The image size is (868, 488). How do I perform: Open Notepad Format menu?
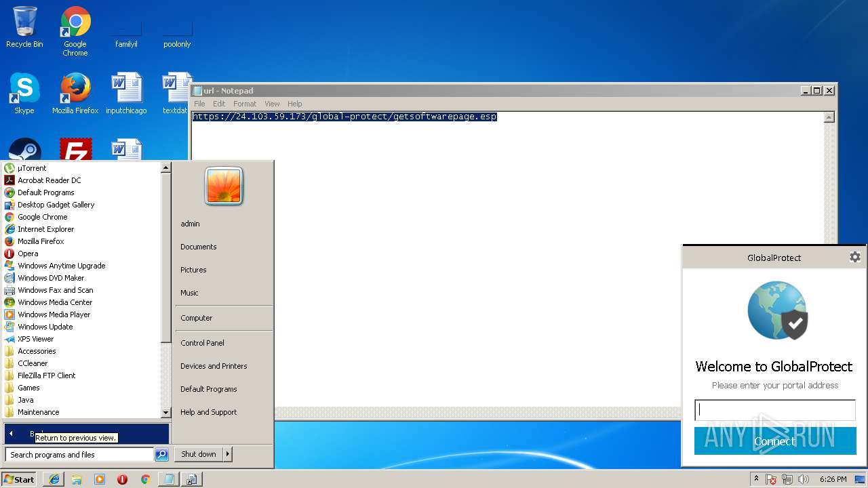click(245, 104)
